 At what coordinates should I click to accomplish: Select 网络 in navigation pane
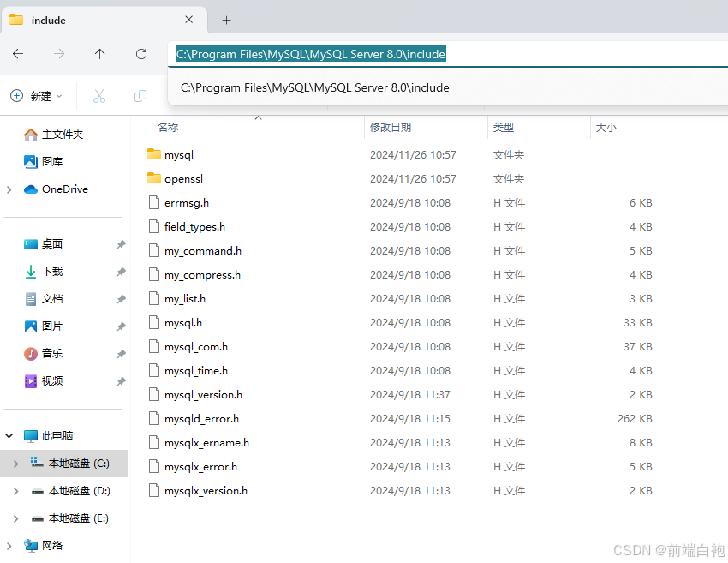click(43, 545)
